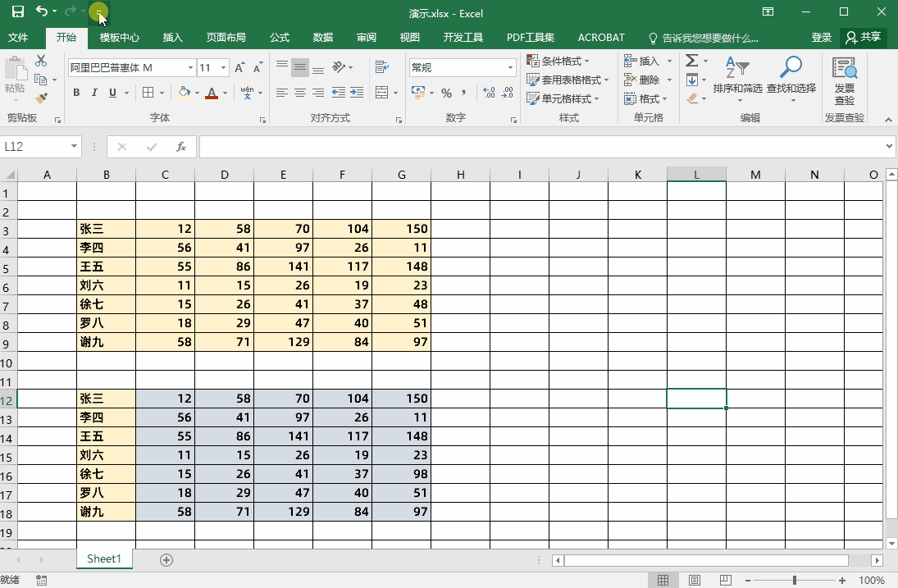Open 发票查验 invoice check tool

tap(845, 81)
